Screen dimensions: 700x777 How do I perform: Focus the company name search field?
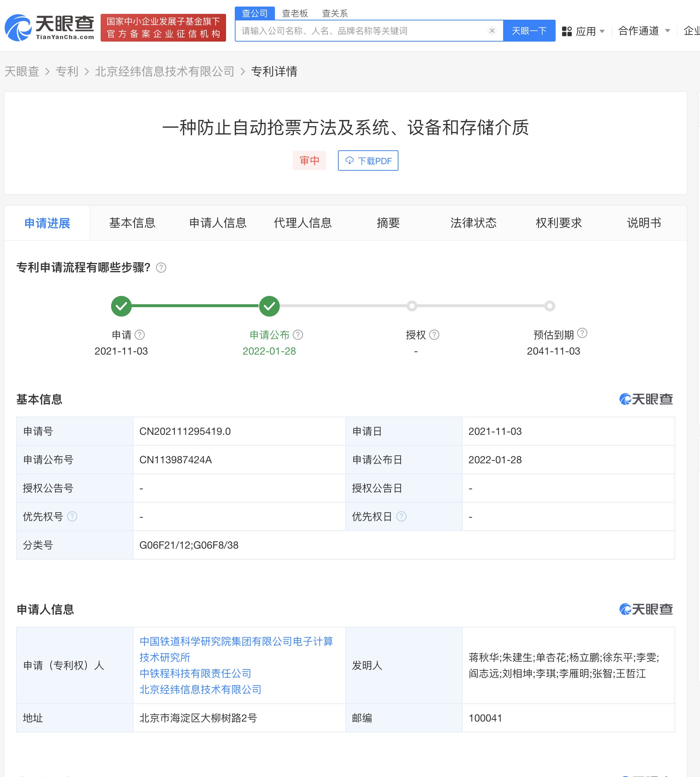click(362, 31)
